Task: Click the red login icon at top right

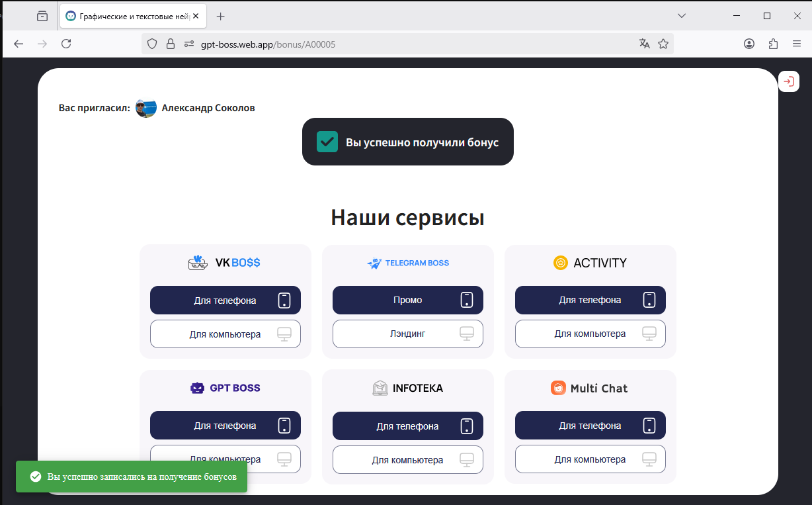Action: 789,81
